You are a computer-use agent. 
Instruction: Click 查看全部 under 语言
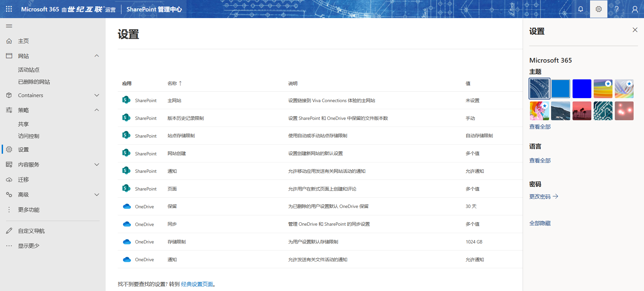540,160
